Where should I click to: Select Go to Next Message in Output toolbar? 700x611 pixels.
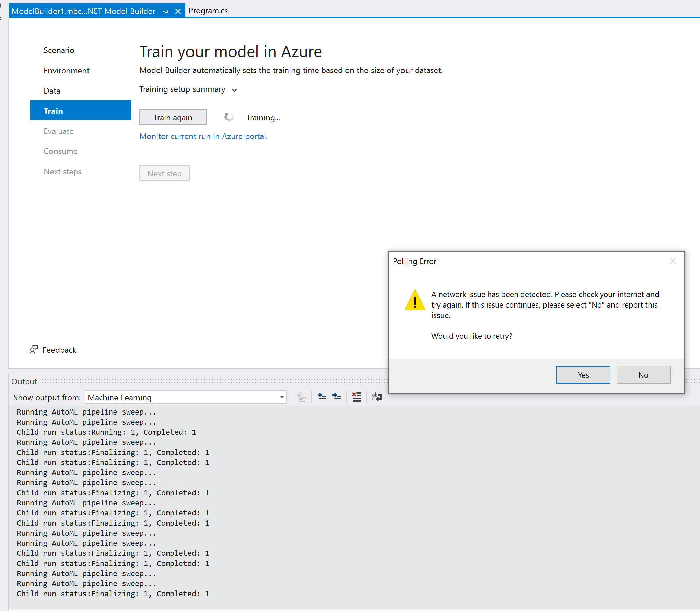tap(337, 397)
